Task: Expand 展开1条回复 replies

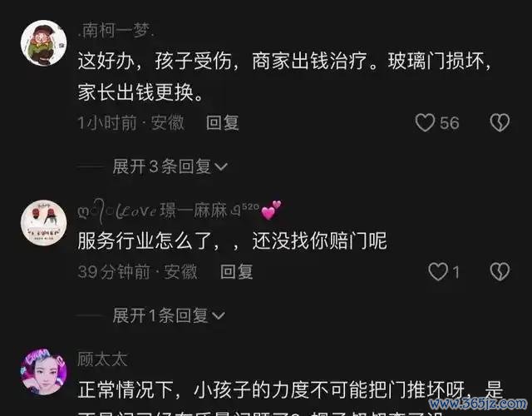Action: 168,316
